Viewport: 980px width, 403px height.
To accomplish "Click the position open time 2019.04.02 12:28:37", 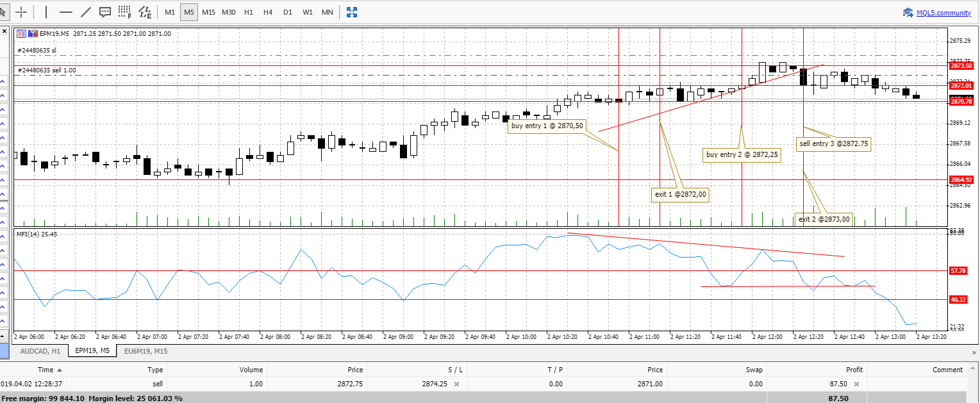I will point(31,384).
